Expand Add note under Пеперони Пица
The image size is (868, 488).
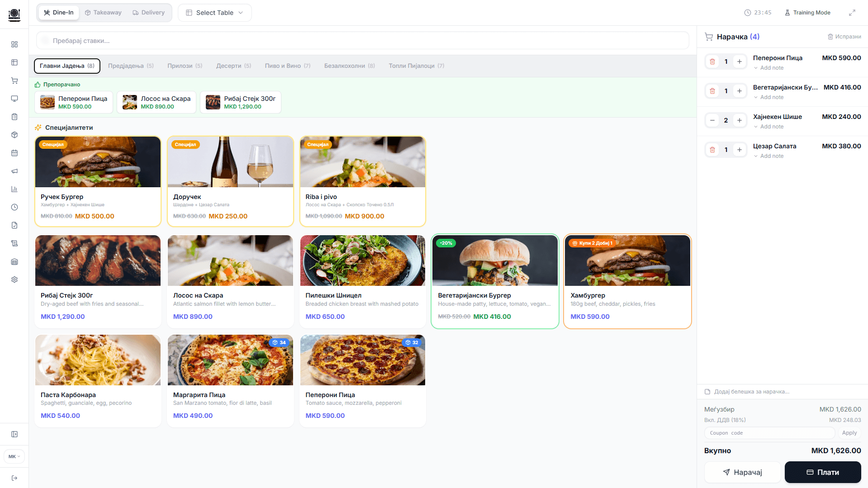pyautogui.click(x=768, y=68)
